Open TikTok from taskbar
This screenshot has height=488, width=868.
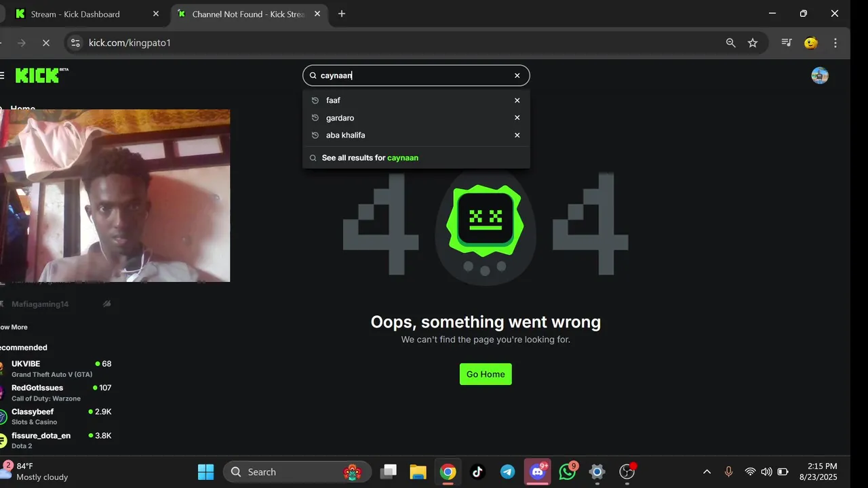(x=477, y=472)
